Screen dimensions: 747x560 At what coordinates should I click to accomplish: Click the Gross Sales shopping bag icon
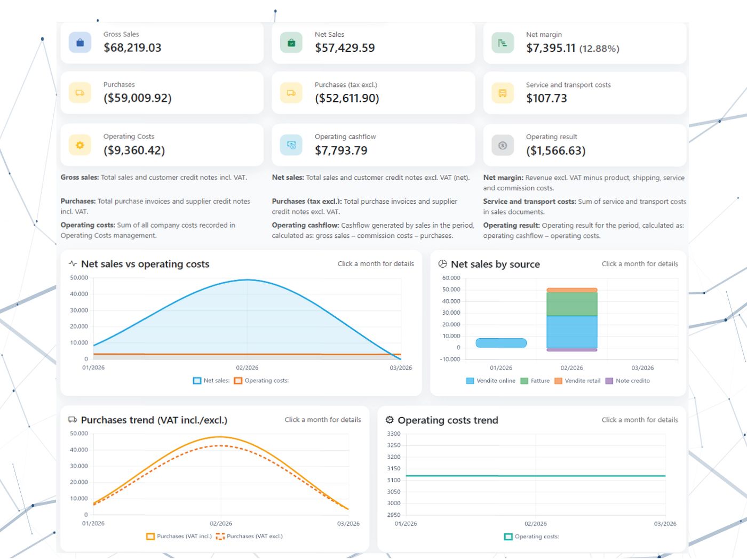coord(80,43)
